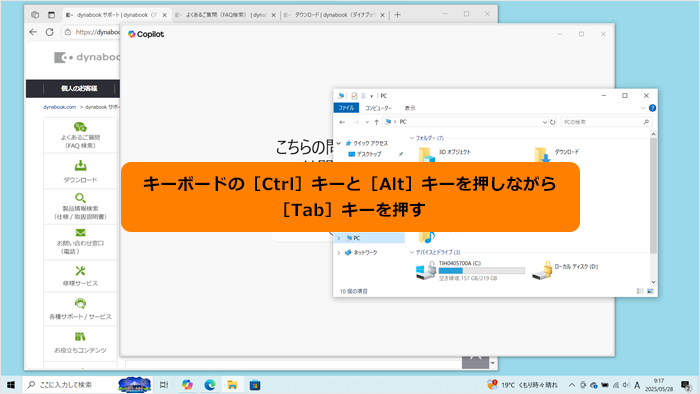Click the volume speaker tray icon

click(626, 385)
